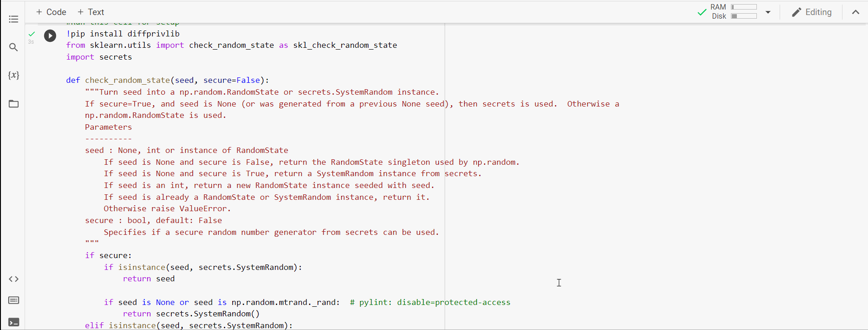Run the pip install cell
868x330 pixels.
click(50, 36)
